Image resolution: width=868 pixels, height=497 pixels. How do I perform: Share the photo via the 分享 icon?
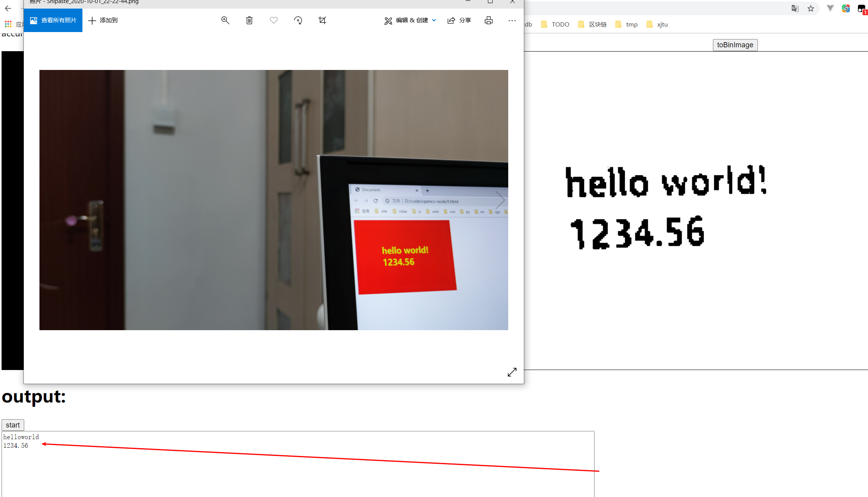click(459, 20)
